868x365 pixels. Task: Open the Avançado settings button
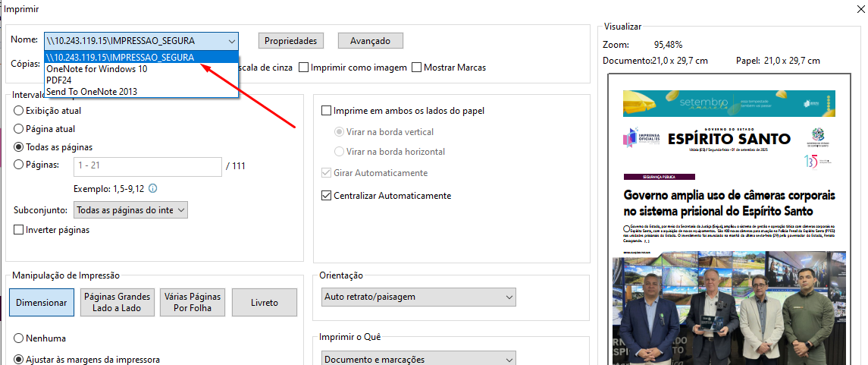click(371, 41)
